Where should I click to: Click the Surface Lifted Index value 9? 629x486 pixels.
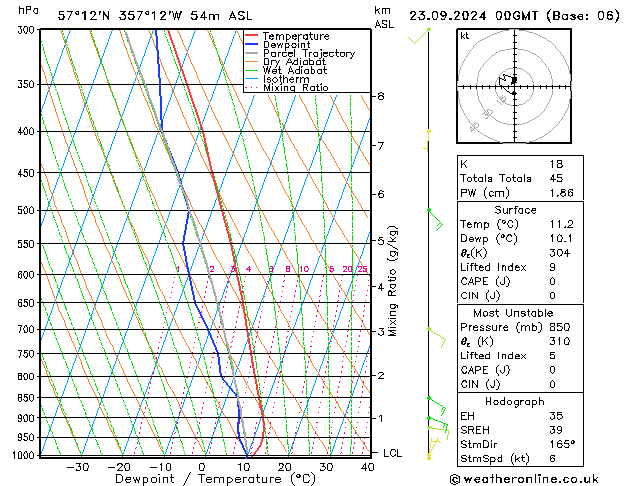pyautogui.click(x=553, y=267)
